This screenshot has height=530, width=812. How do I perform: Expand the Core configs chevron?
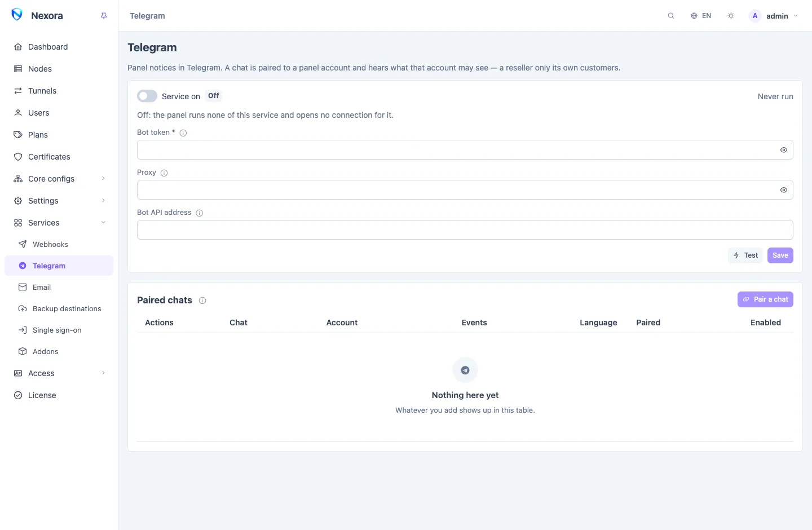[x=103, y=179]
